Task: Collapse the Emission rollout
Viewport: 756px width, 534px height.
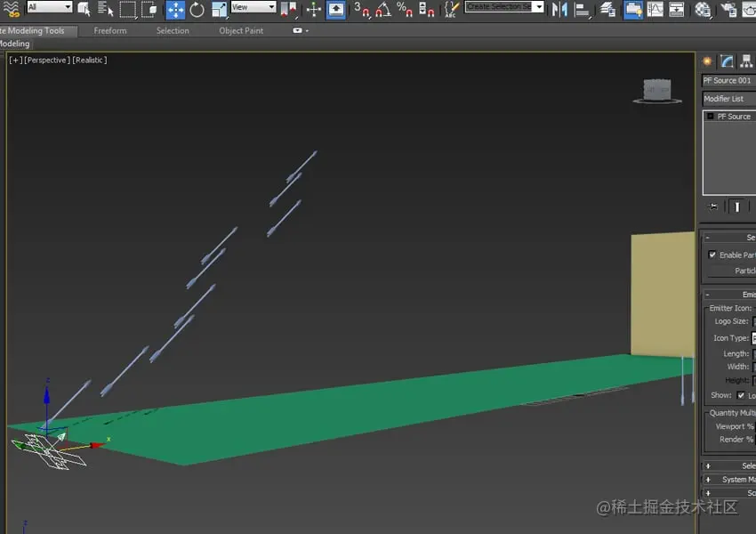Action: pyautogui.click(x=729, y=295)
